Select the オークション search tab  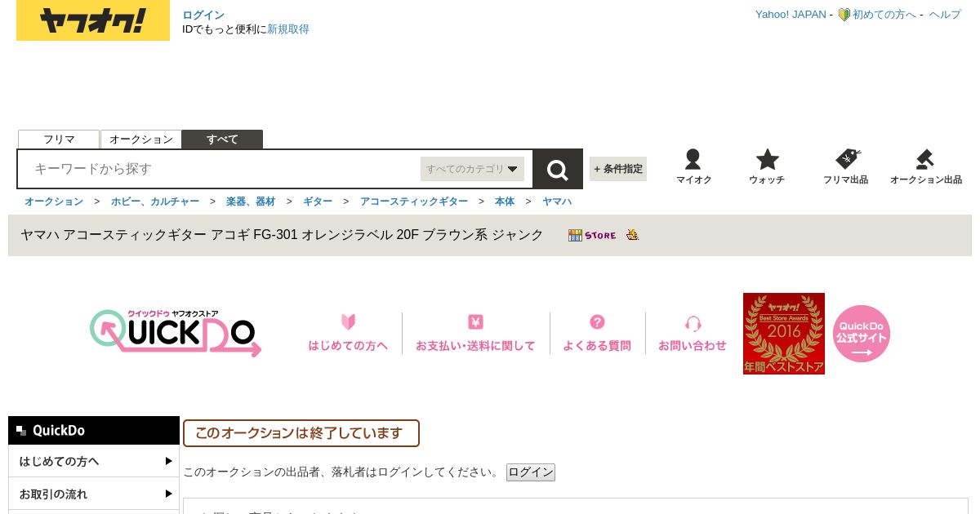[140, 140]
